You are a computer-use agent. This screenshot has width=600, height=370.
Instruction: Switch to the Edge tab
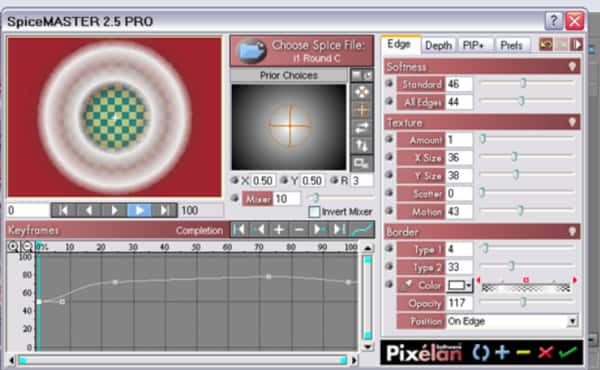coord(399,44)
